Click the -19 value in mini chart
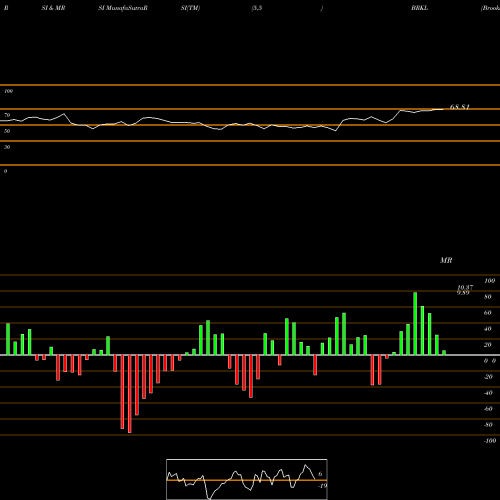This screenshot has height=500, width=500. pyautogui.click(x=322, y=486)
